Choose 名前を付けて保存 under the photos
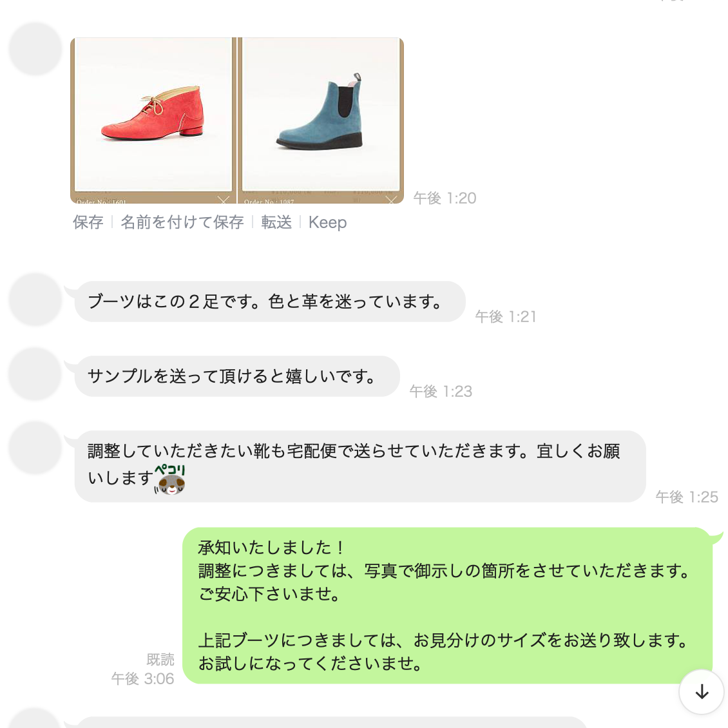The width and height of the screenshot is (728, 728). (182, 222)
